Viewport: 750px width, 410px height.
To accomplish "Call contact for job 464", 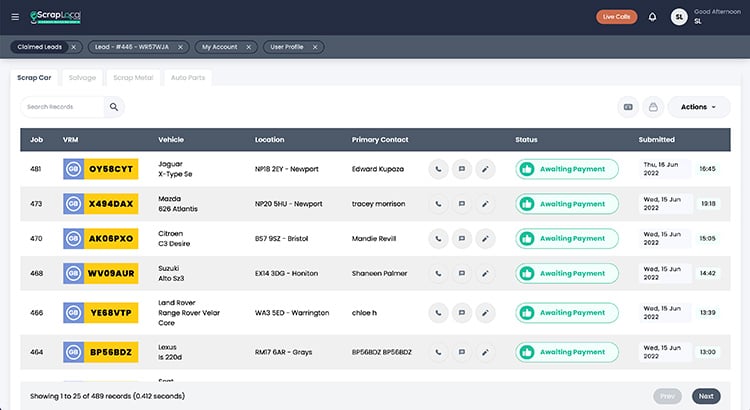I will (438, 352).
